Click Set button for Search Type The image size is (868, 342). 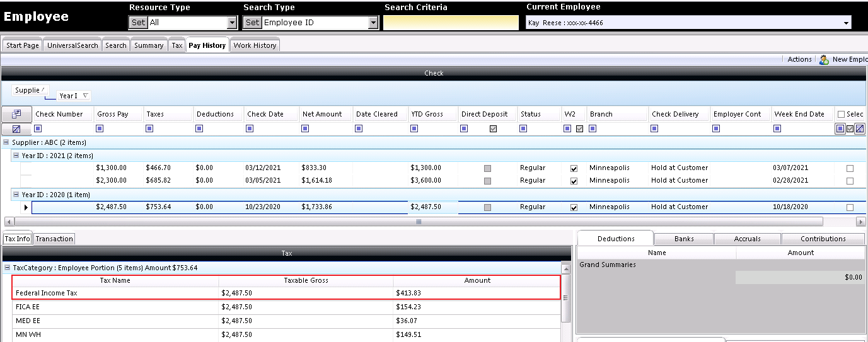point(252,23)
